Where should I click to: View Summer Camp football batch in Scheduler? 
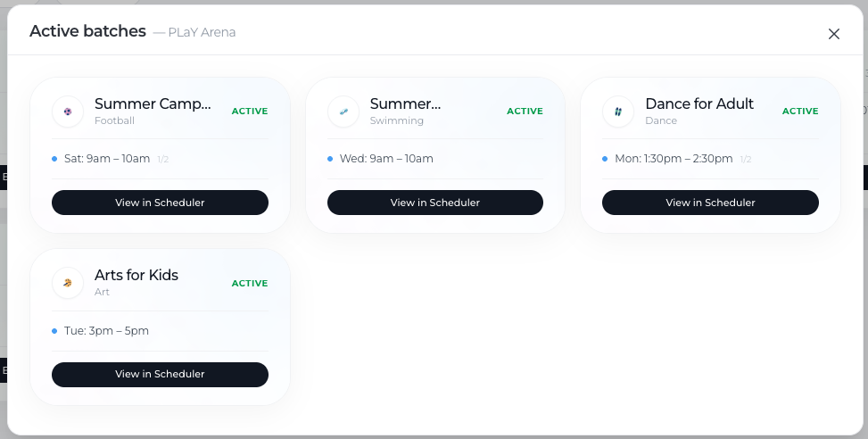160,203
